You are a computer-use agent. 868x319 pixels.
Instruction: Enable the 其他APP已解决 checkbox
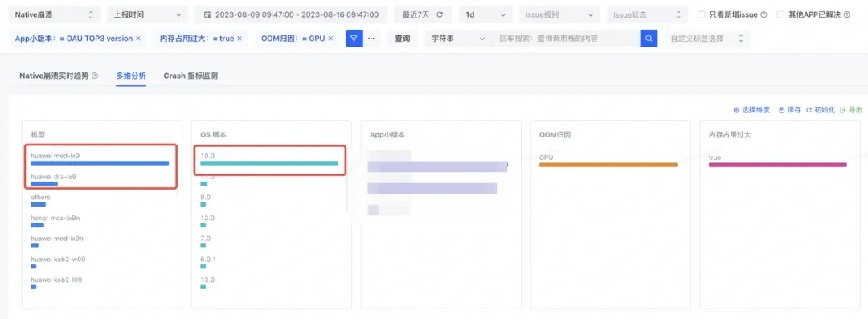click(780, 14)
